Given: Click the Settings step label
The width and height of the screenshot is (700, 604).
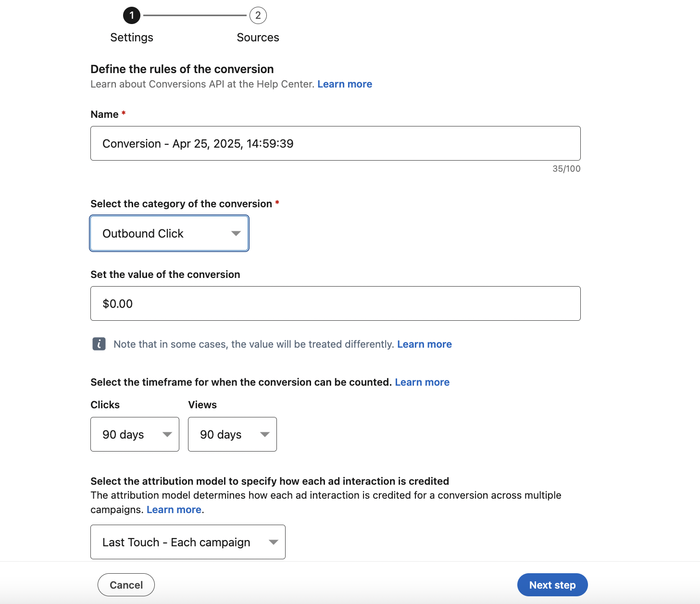Looking at the screenshot, I should point(132,38).
